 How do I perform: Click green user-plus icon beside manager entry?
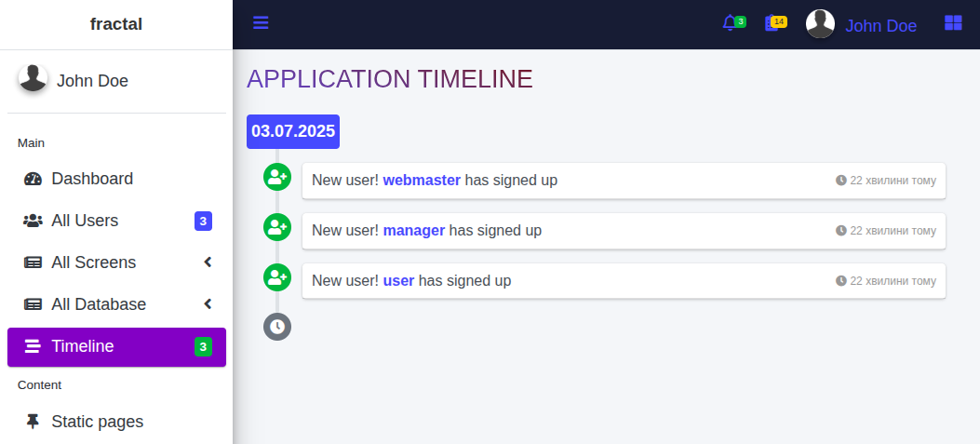[x=276, y=227]
